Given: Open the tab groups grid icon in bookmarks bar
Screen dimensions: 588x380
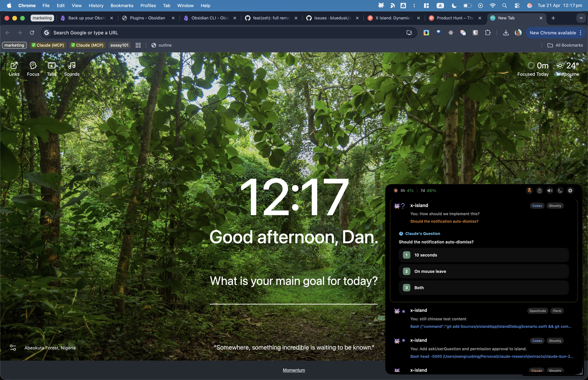Looking at the screenshot, I should click(138, 45).
